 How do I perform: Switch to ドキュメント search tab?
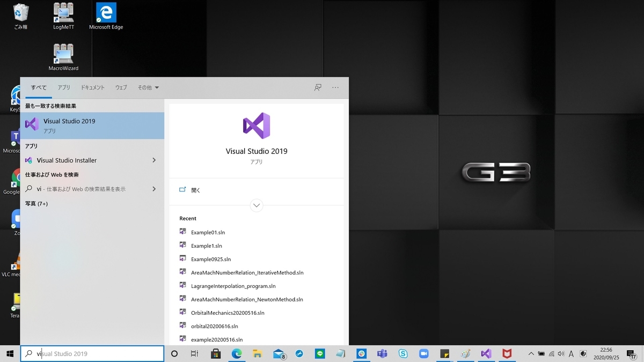93,87
